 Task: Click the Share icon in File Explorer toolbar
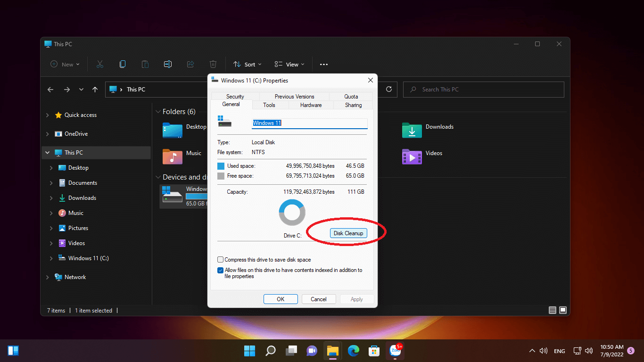[190, 64]
